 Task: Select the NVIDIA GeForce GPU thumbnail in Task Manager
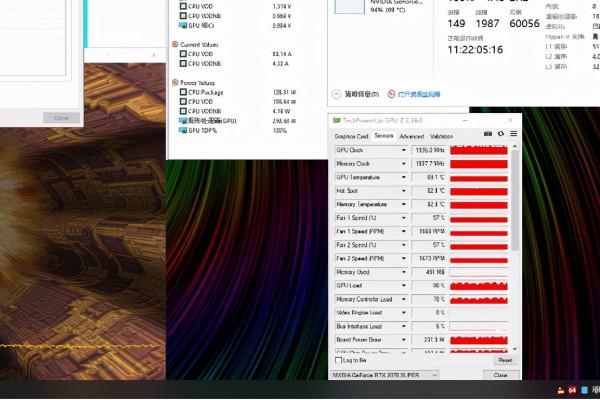[x=350, y=7]
